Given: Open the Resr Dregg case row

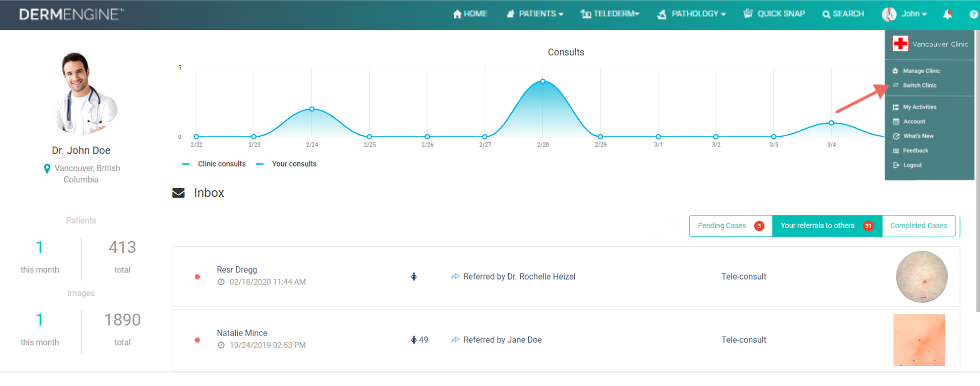Looking at the screenshot, I should [566, 277].
